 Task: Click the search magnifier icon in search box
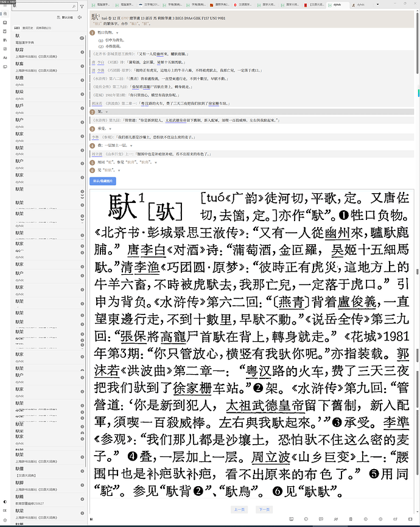coord(74,6)
